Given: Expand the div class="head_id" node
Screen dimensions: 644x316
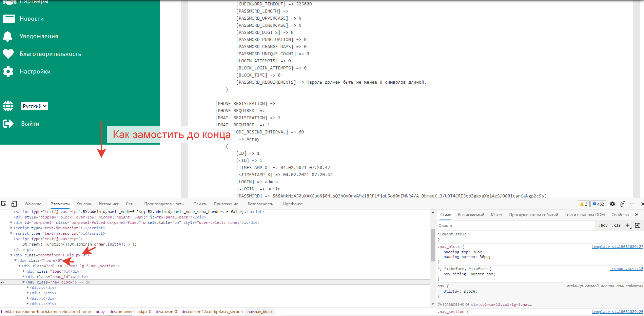Looking at the screenshot, I should pyautogui.click(x=24, y=277).
